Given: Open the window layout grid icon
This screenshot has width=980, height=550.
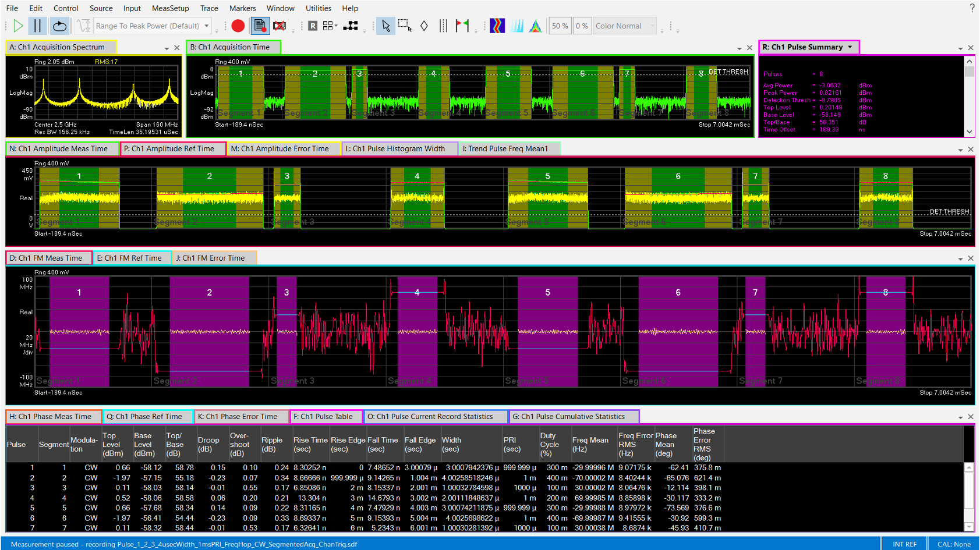Looking at the screenshot, I should pyautogui.click(x=329, y=26).
